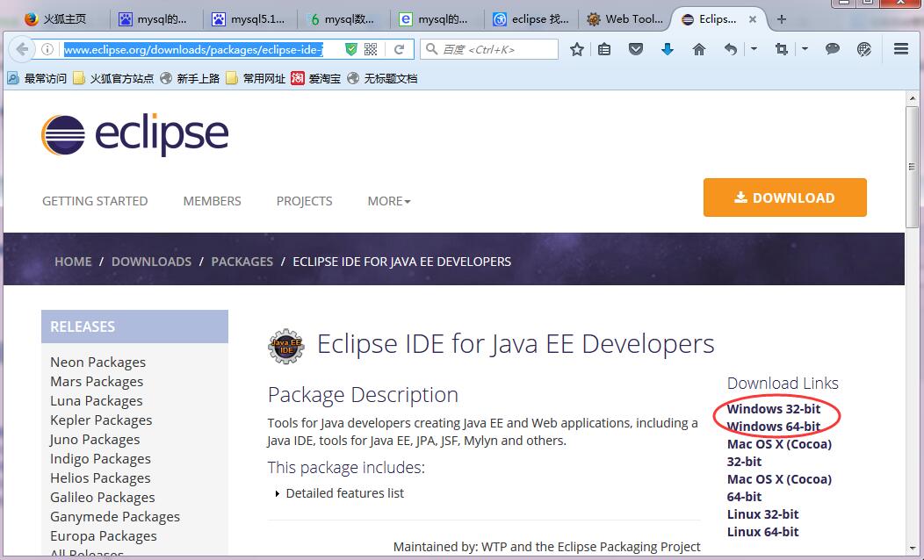Open Indigo Packages release
924x560 pixels.
point(100,459)
